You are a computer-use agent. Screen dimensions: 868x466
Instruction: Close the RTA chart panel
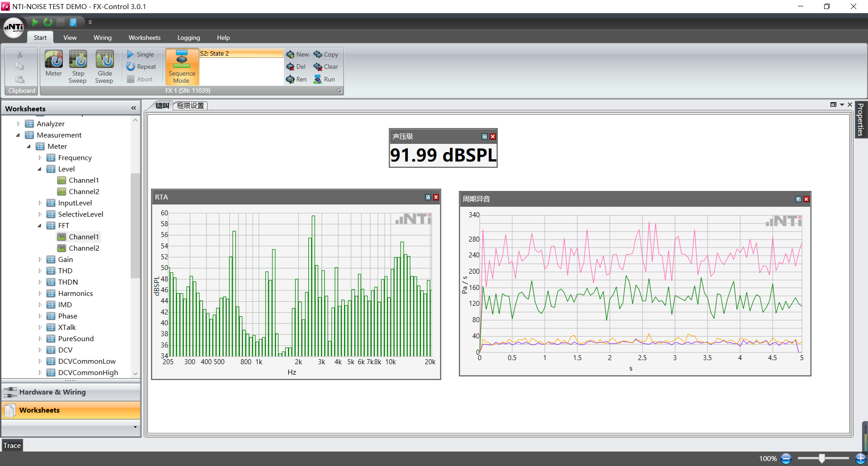click(x=436, y=197)
